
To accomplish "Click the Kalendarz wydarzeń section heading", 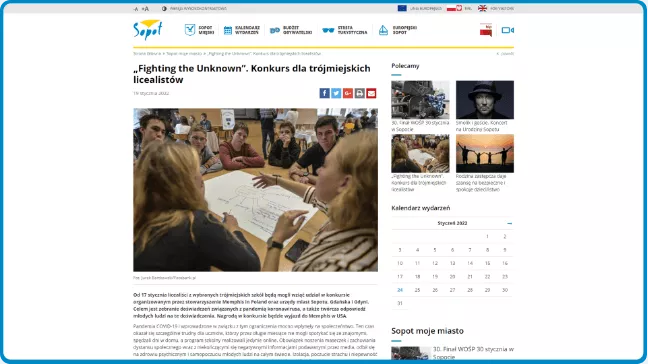I will point(421,208).
